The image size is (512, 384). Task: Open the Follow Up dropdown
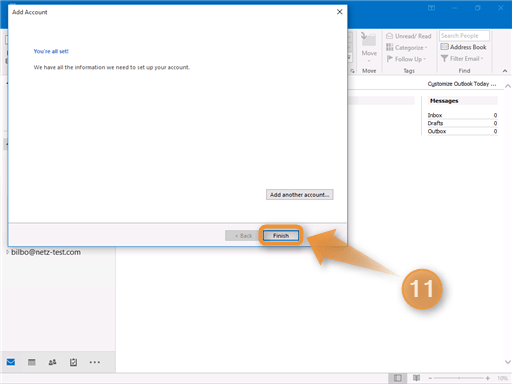(406, 59)
